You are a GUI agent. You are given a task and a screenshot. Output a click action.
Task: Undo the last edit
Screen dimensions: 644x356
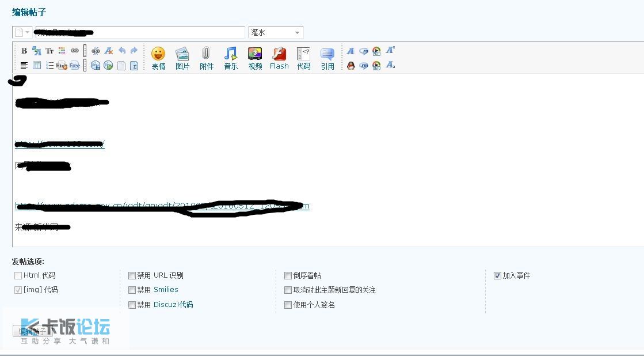(121, 51)
